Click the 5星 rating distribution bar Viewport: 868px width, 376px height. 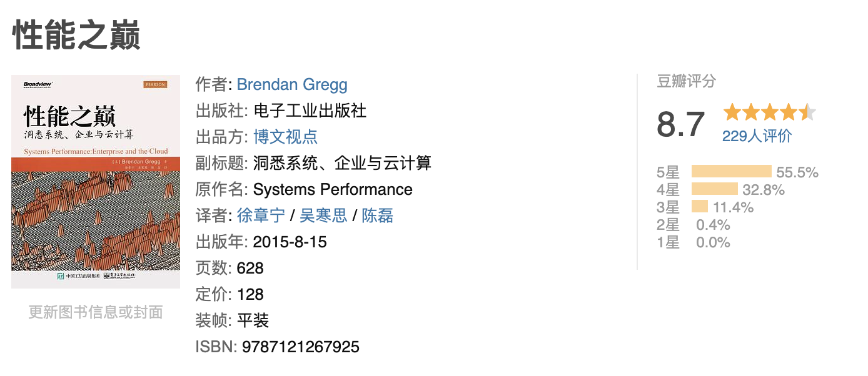click(731, 172)
